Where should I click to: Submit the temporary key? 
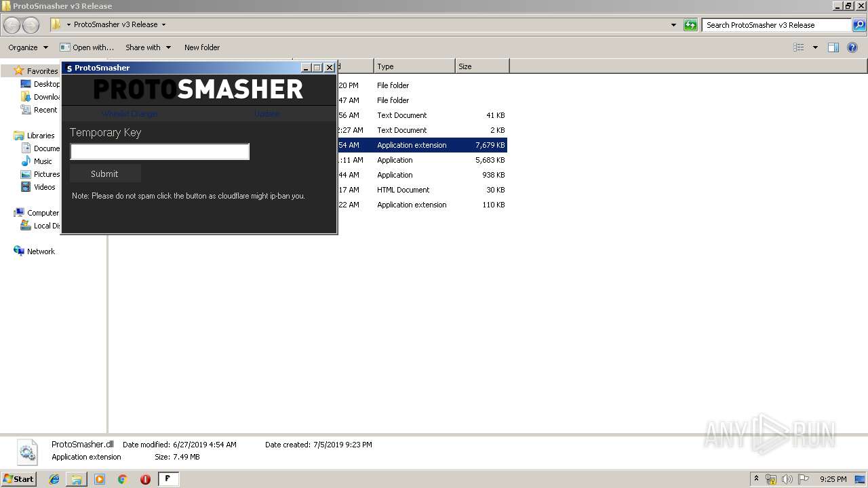click(x=104, y=174)
